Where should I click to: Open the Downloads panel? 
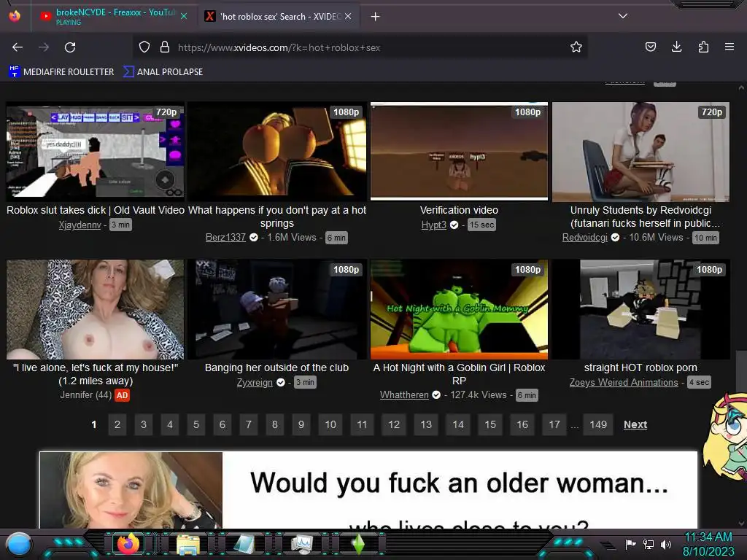coord(676,47)
